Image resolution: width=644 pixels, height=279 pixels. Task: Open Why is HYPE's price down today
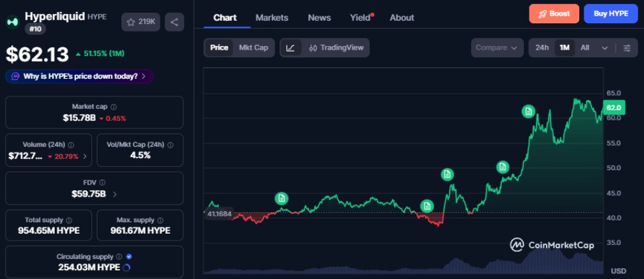coord(79,76)
